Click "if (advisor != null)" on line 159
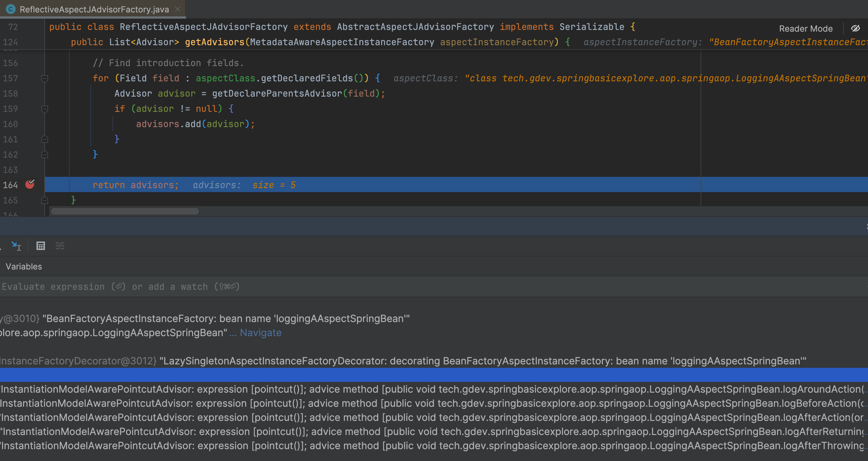Screen dimensions: 868x461 coord(168,109)
